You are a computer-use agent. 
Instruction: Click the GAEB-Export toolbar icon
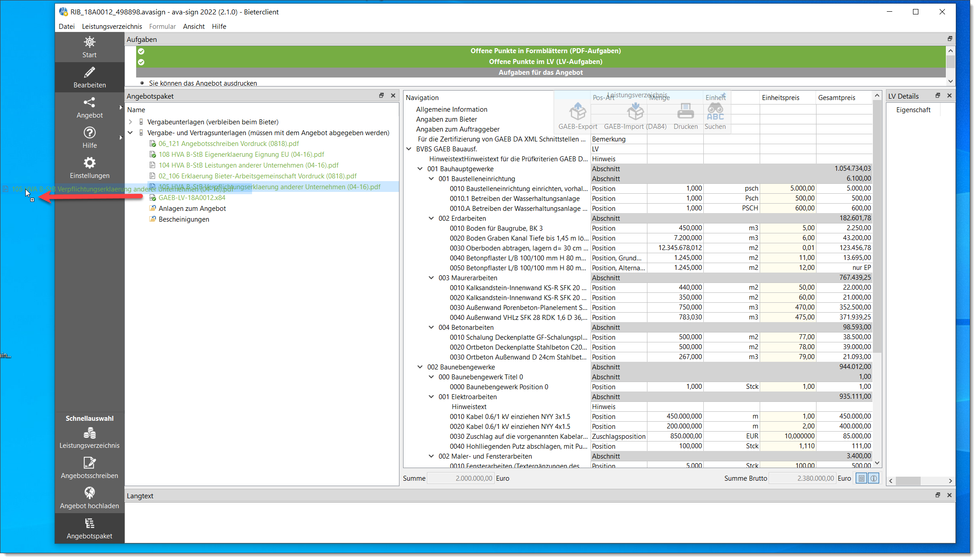578,111
